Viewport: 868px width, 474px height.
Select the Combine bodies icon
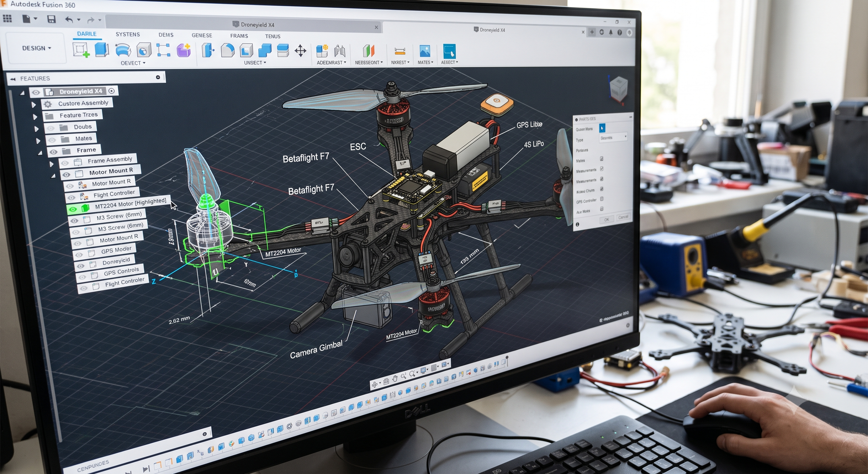coord(265,50)
